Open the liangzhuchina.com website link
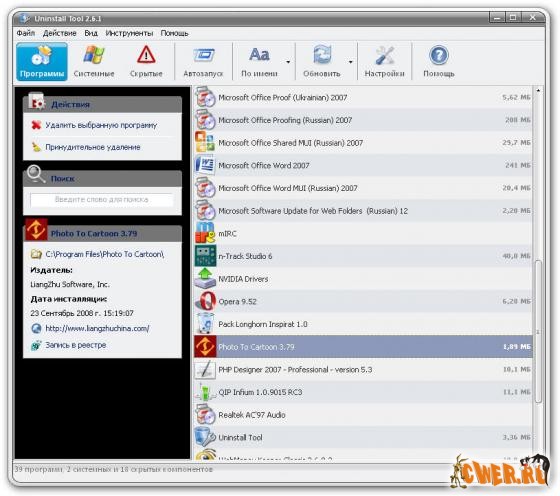The width and height of the screenshot is (560, 496). pos(97,329)
